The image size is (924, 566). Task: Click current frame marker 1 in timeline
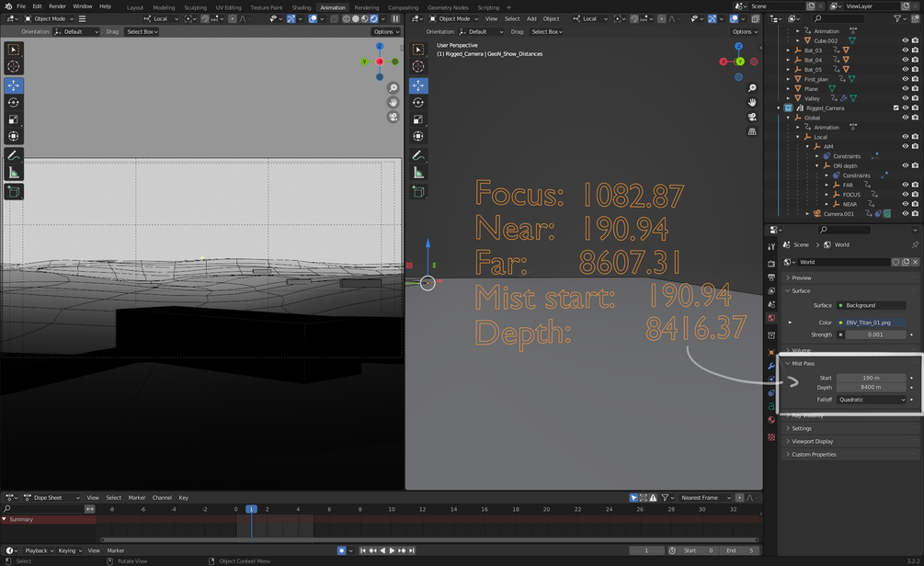pos(251,509)
